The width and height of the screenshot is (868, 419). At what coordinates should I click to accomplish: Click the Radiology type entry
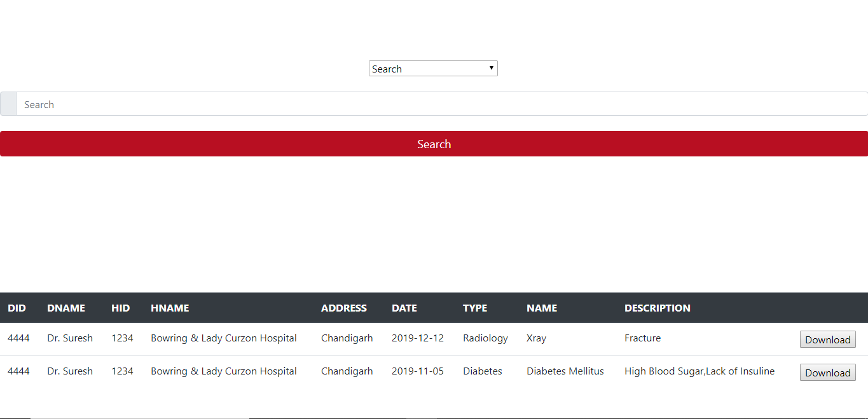click(x=485, y=338)
